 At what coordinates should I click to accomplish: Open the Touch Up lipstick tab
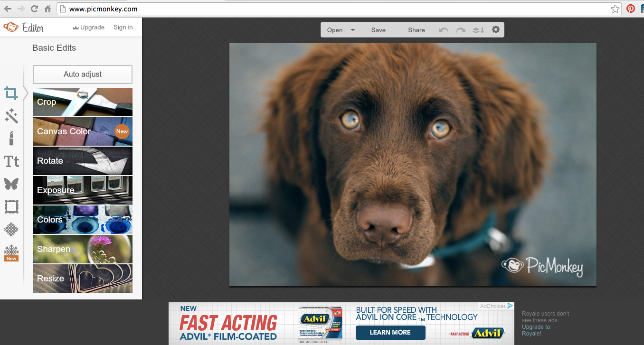pyautogui.click(x=11, y=139)
